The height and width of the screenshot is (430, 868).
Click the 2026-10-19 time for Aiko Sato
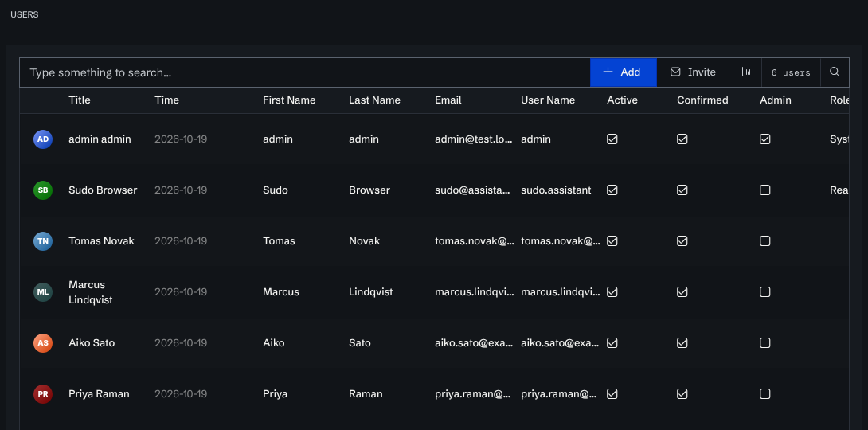[x=181, y=342]
